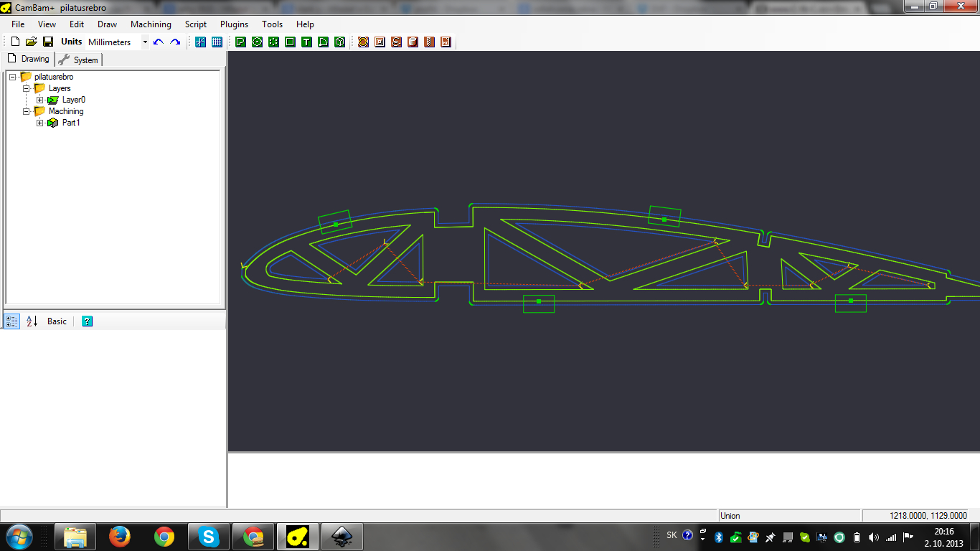Toggle the grid display toolbar icon

[x=217, y=42]
